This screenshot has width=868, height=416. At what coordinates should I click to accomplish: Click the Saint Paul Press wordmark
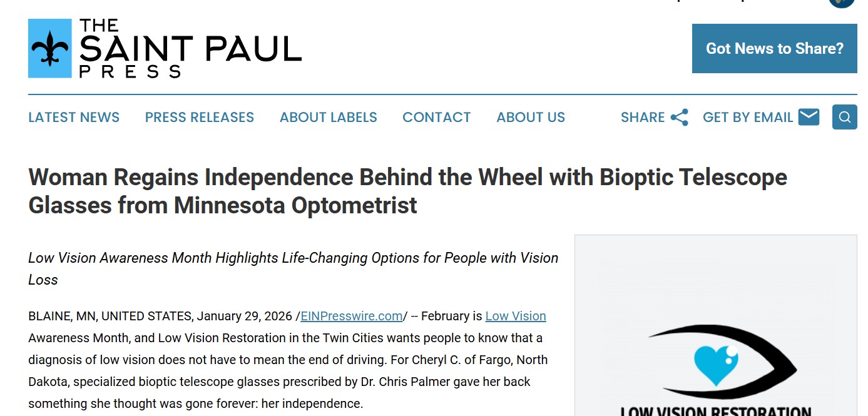point(190,48)
